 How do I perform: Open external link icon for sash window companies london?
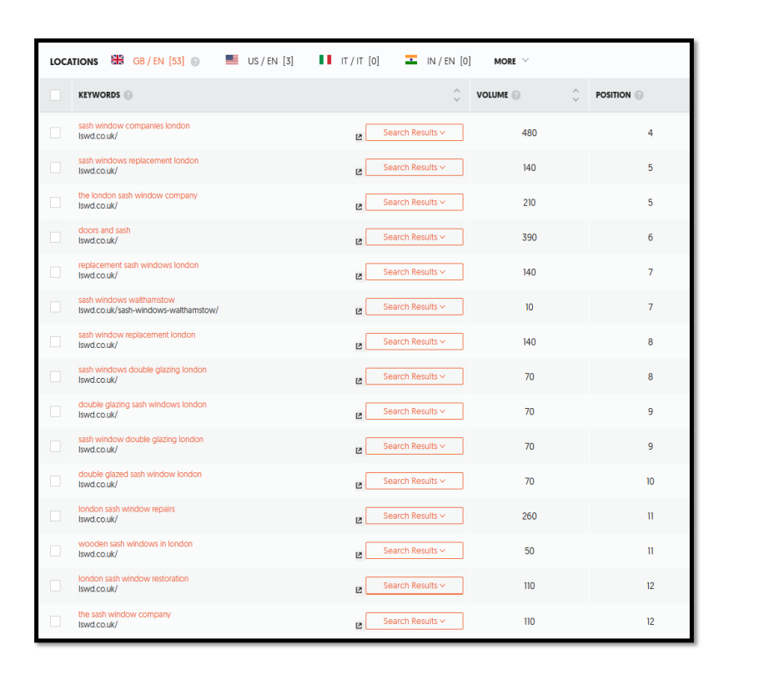(x=359, y=137)
